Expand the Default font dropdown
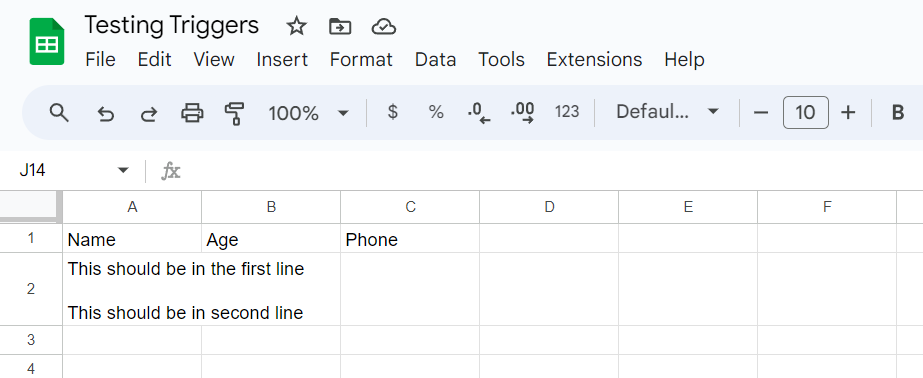923x378 pixels. point(666,112)
